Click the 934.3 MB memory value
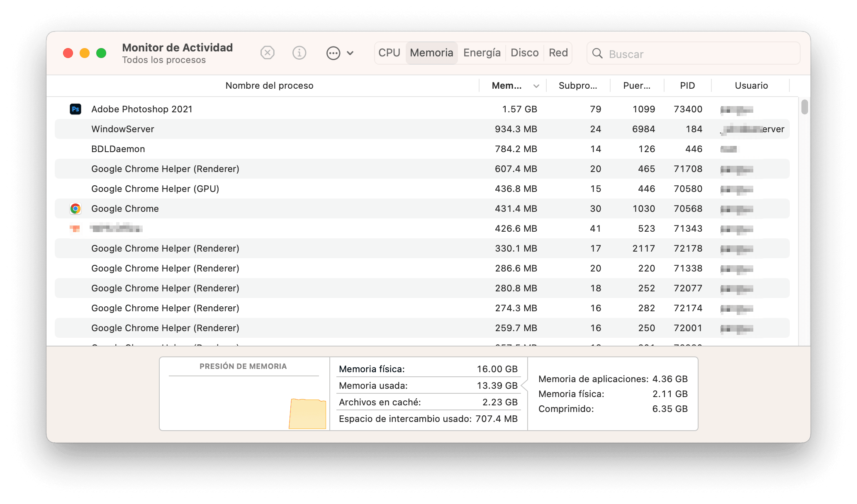857x504 pixels. click(516, 129)
